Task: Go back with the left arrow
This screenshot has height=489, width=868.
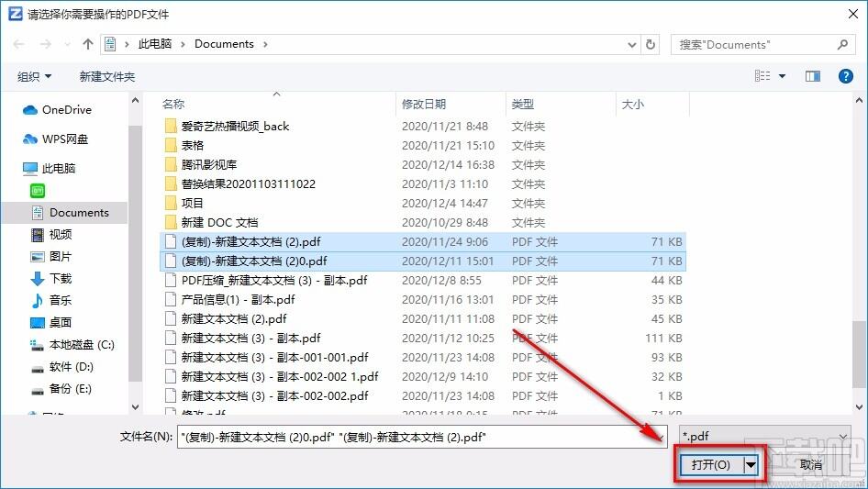Action: [18, 44]
